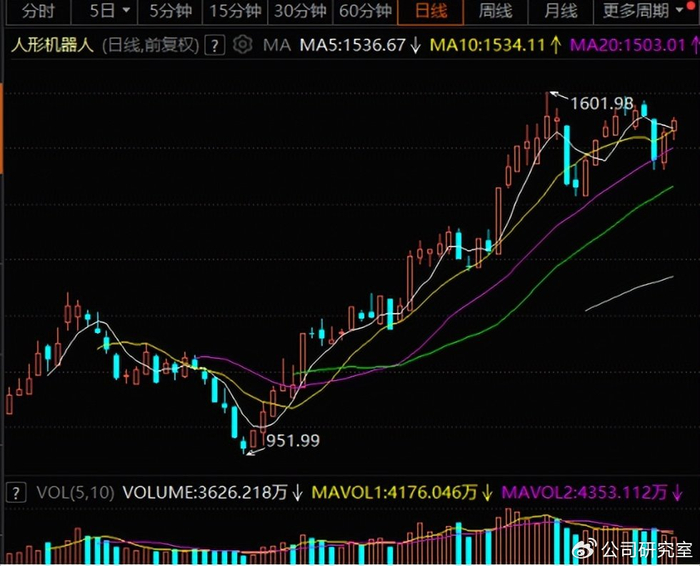Click the (日线,前复权) adjustment label
This screenshot has height=566, width=700.
150,45
